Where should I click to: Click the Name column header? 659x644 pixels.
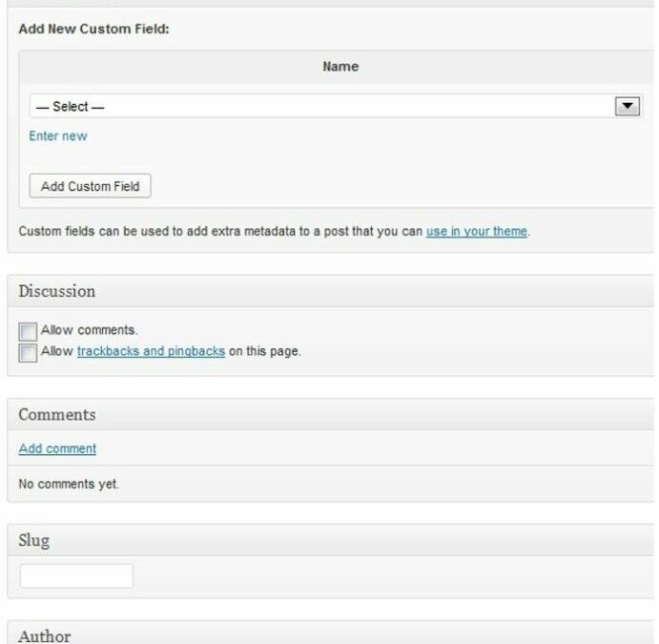click(340, 67)
